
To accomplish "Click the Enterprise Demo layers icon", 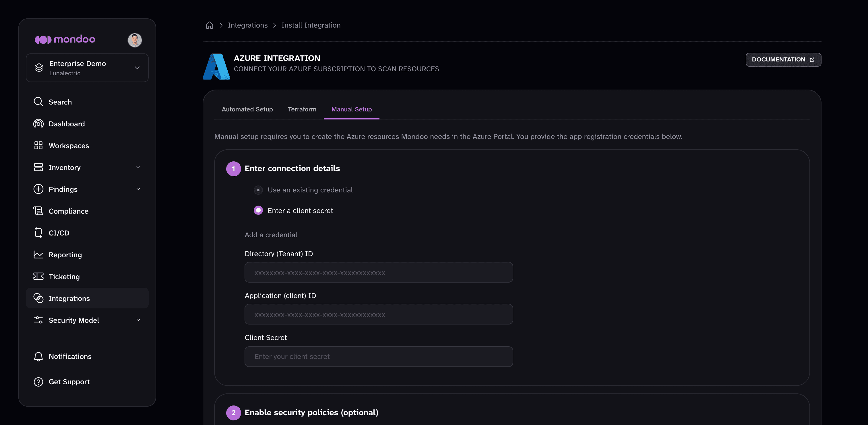I will (x=39, y=68).
